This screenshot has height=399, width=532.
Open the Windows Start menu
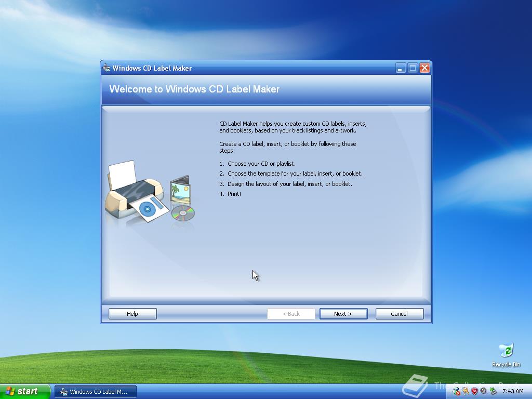tap(25, 392)
